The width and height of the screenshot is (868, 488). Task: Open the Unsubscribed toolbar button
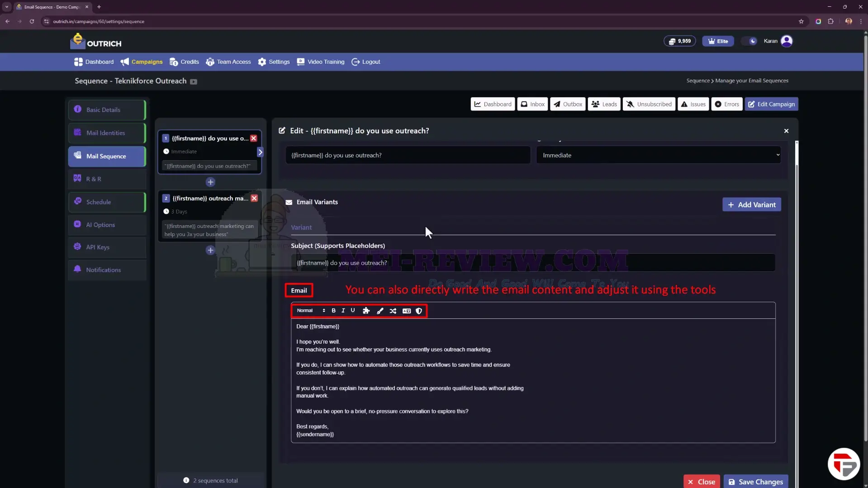pyautogui.click(x=649, y=104)
